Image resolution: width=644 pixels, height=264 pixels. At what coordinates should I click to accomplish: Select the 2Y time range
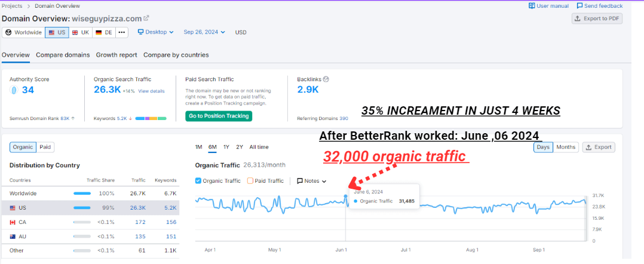[240, 147]
